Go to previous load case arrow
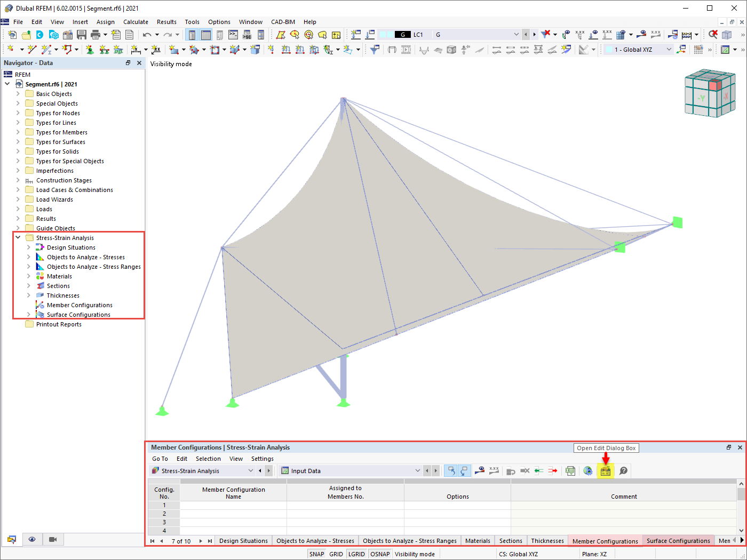Screen dimensions: 747x560 [526, 35]
